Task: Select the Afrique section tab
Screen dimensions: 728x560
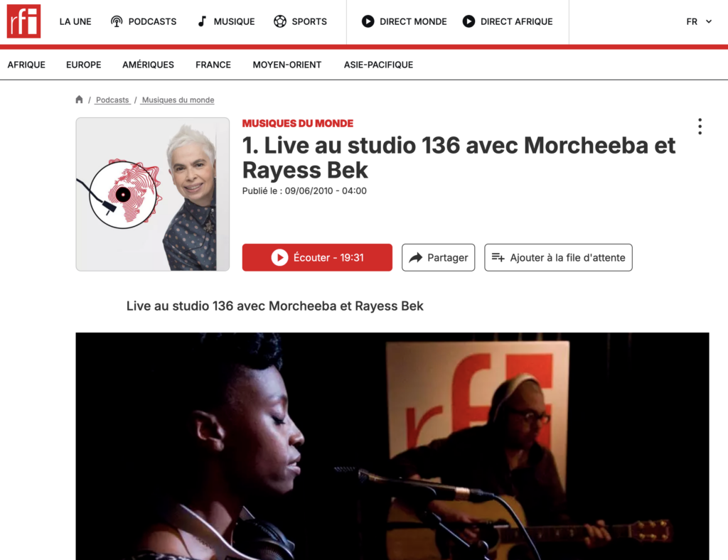Action: [x=26, y=65]
